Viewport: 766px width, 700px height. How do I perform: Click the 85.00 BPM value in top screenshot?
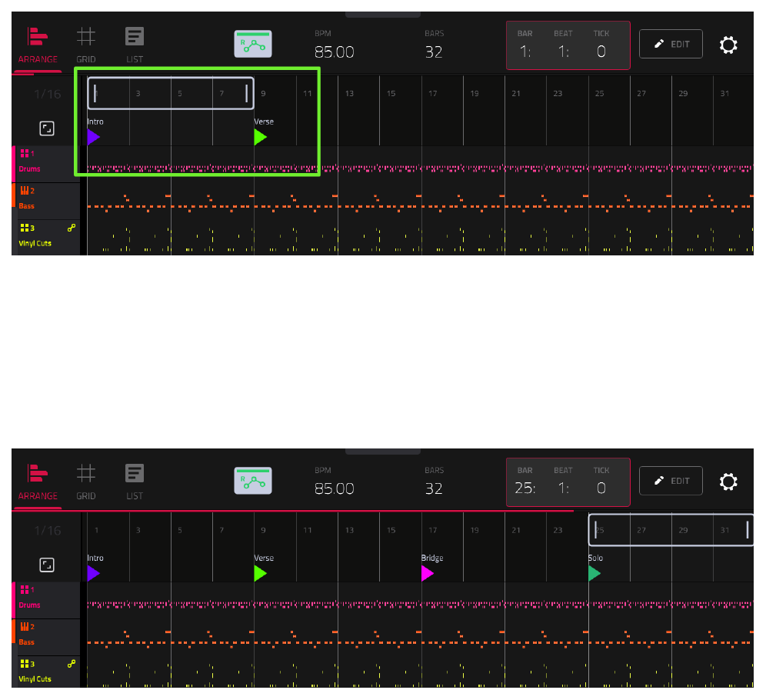click(334, 52)
